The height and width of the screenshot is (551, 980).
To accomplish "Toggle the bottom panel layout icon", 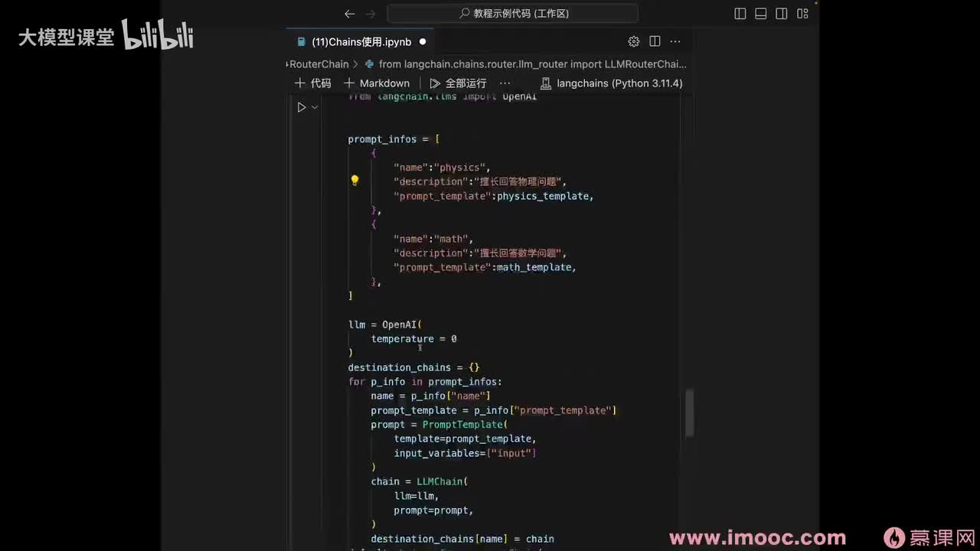I will 760,14.
